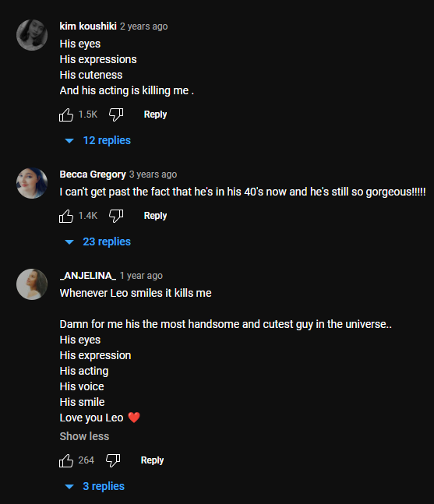The width and height of the screenshot is (434, 504).
Task: Open Becca Gregory's channel name link
Action: 93,174
